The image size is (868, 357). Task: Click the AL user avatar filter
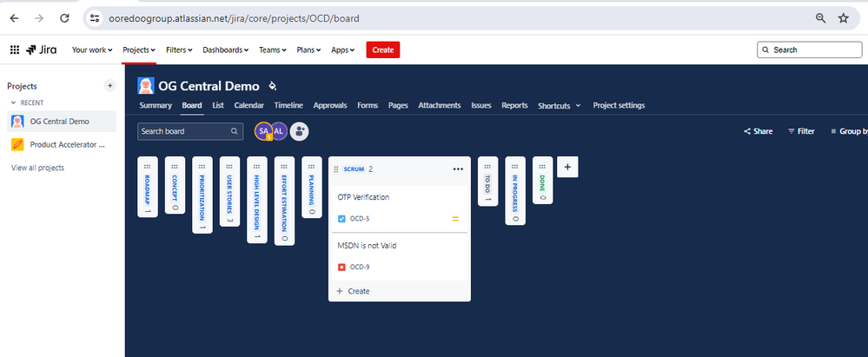pyautogui.click(x=278, y=131)
